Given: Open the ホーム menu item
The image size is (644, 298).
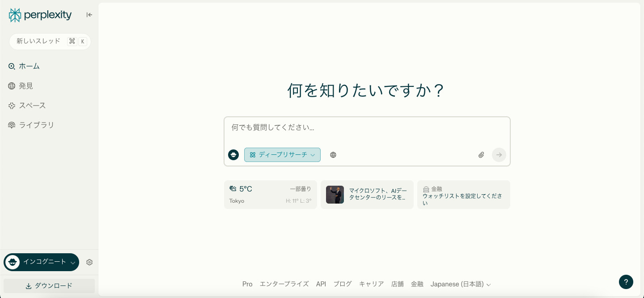Looking at the screenshot, I should [x=49, y=66].
